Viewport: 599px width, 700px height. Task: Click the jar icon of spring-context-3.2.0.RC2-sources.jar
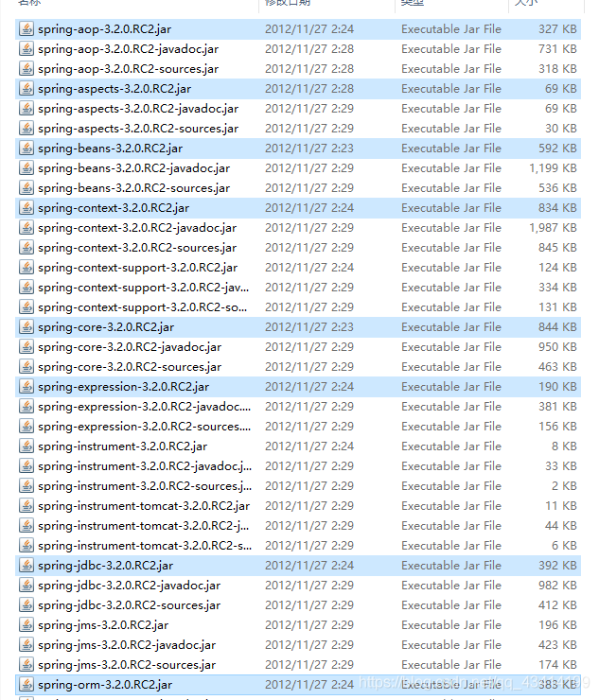tap(26, 248)
